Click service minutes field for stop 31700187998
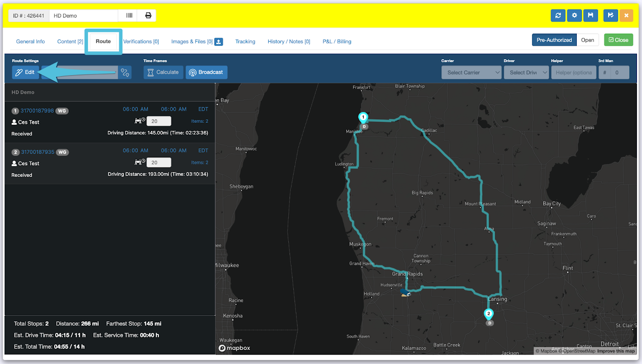Viewport: 642px width, 364px height. [158, 121]
